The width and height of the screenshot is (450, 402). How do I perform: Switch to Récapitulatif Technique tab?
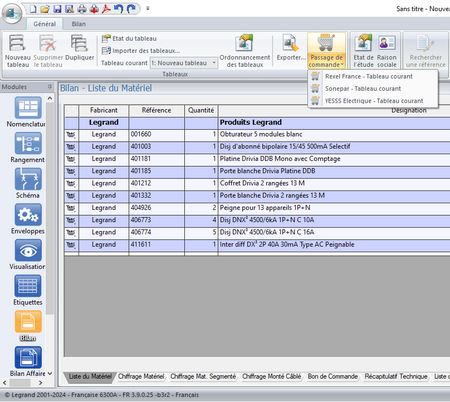pos(396,377)
